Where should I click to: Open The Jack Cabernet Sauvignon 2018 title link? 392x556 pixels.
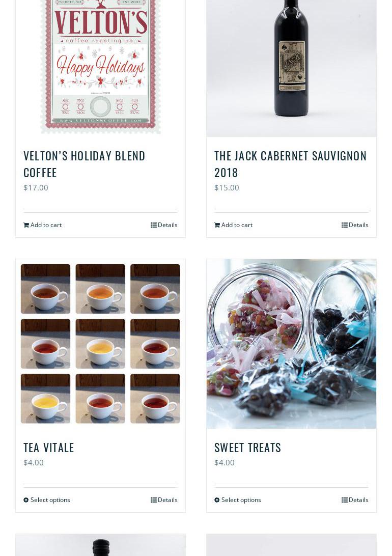pyautogui.click(x=291, y=164)
